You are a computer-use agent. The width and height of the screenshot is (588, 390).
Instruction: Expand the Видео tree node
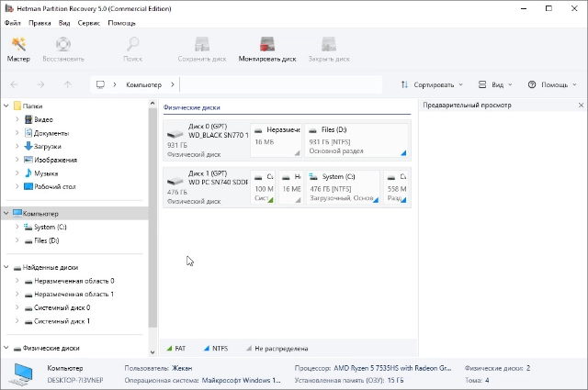pos(17,119)
